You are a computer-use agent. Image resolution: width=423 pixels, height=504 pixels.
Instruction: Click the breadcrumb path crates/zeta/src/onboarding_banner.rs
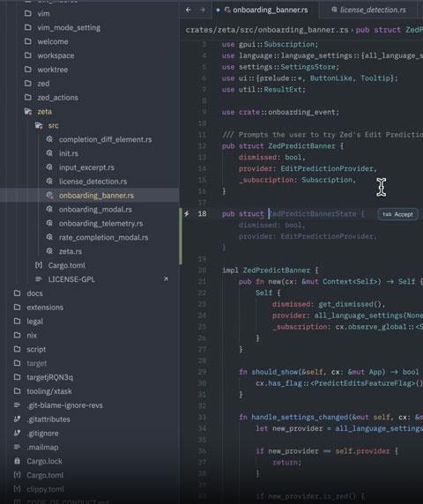pos(267,30)
